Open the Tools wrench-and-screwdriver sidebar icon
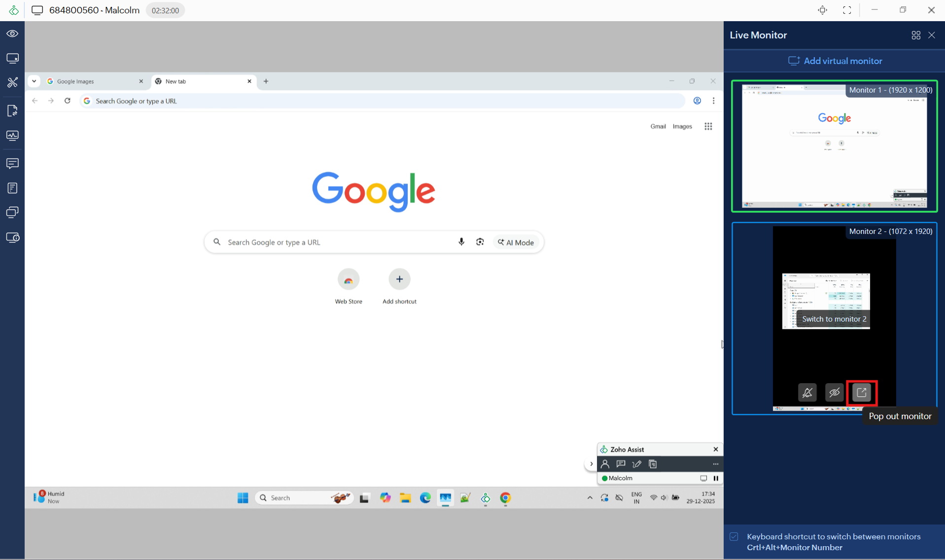The height and width of the screenshot is (560, 945). tap(12, 82)
